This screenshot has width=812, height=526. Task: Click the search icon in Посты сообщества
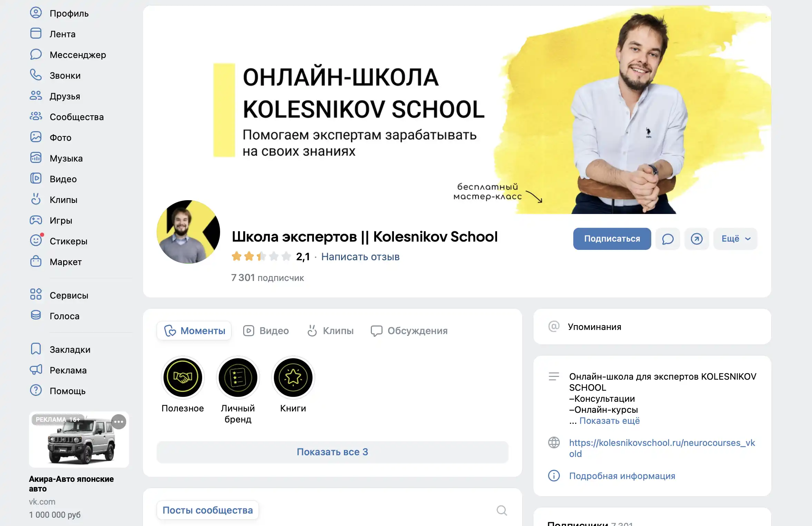pyautogui.click(x=502, y=510)
